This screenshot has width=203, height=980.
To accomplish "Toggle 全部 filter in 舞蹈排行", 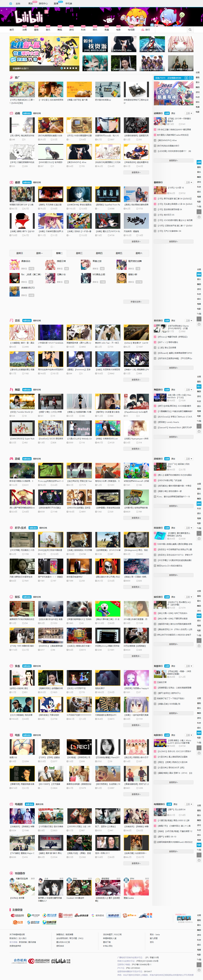I will coord(167,390).
